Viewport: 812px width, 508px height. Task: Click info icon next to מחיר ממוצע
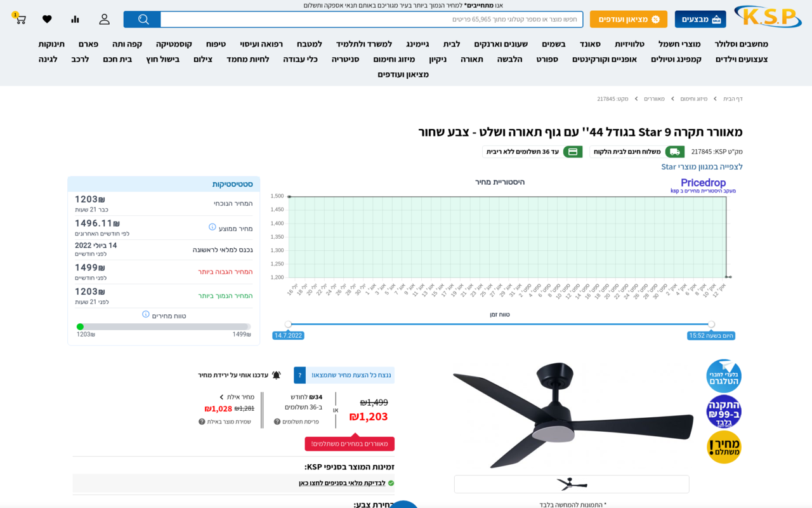pyautogui.click(x=213, y=227)
